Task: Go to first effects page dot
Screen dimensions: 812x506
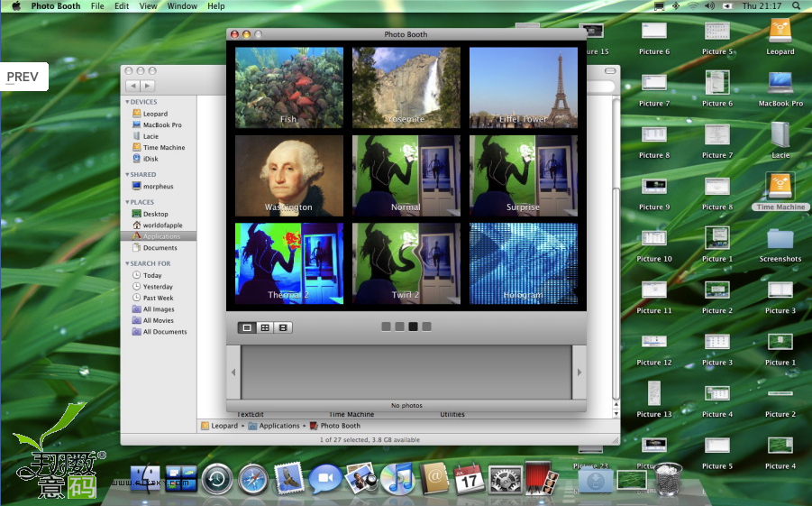Action: [x=386, y=327]
